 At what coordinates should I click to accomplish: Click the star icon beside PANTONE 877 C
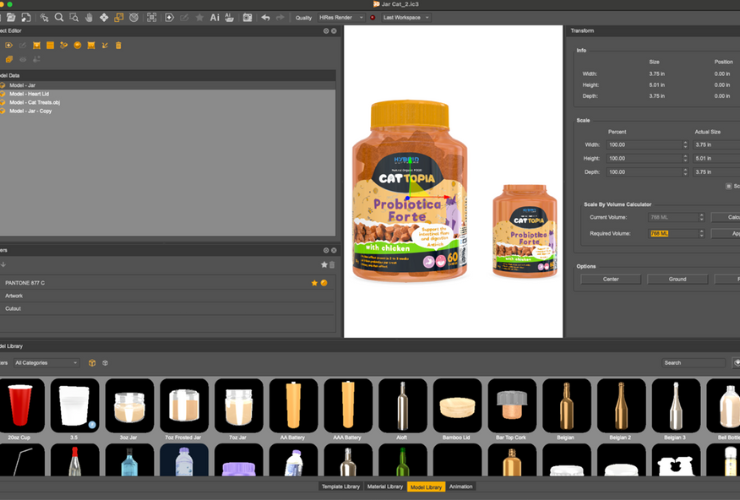point(314,283)
